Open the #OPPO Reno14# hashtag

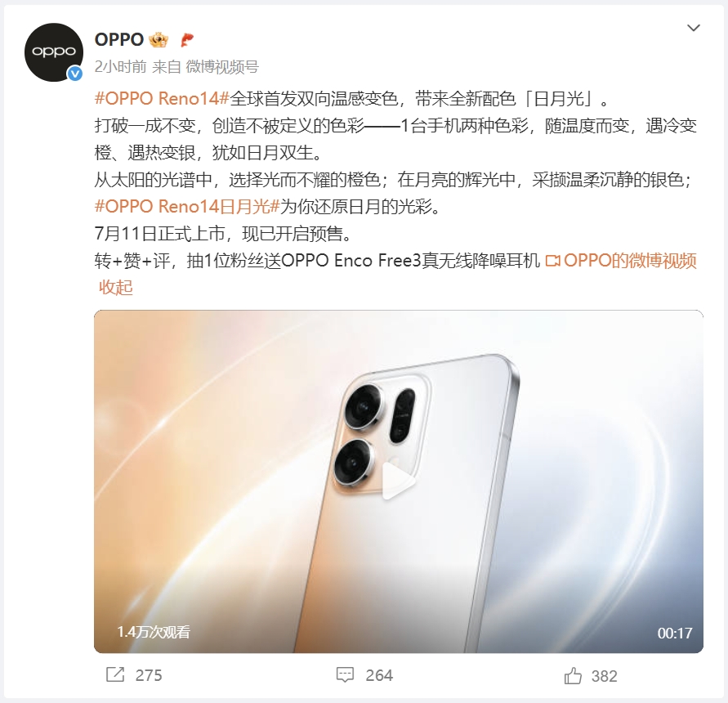pos(162,99)
